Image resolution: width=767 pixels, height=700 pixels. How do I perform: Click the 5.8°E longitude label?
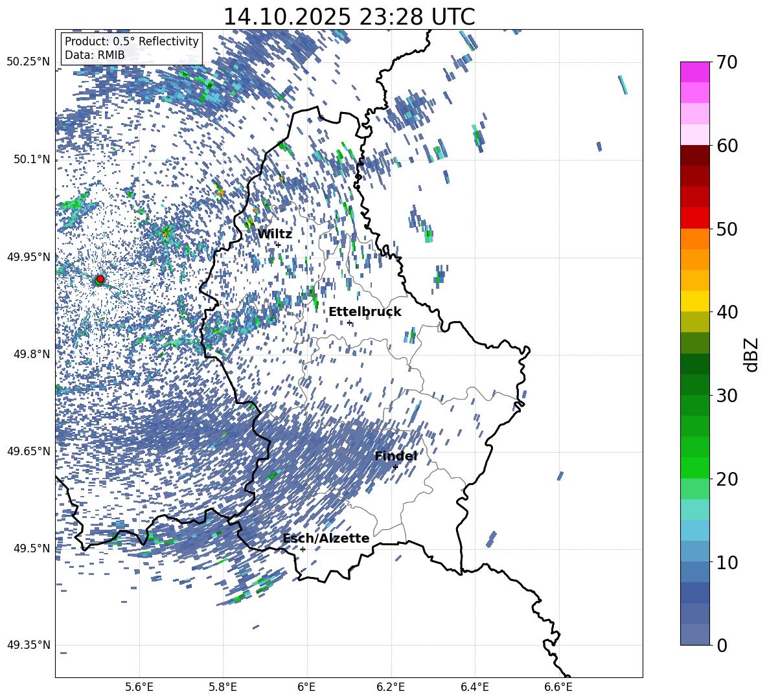click(223, 687)
